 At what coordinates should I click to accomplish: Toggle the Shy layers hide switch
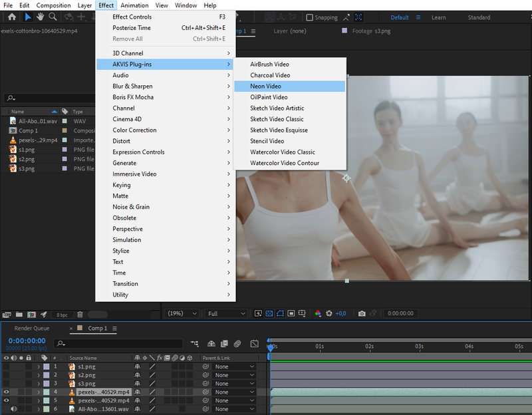pyautogui.click(x=211, y=344)
